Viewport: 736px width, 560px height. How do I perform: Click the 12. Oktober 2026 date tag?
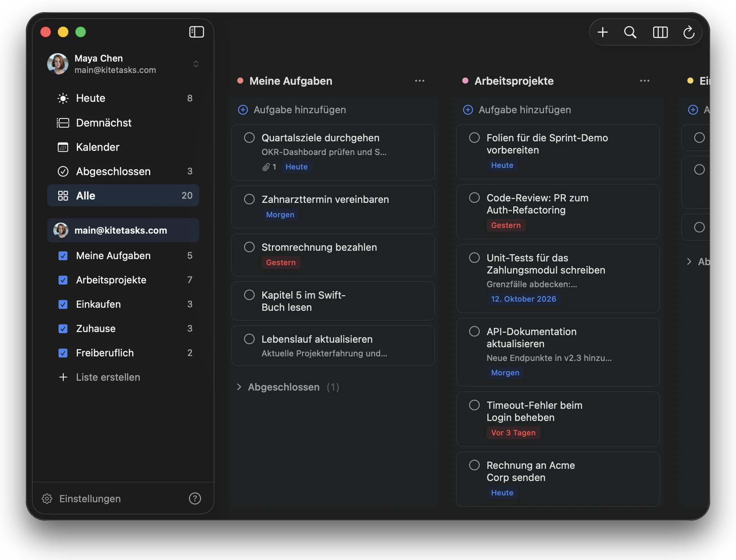click(x=523, y=299)
